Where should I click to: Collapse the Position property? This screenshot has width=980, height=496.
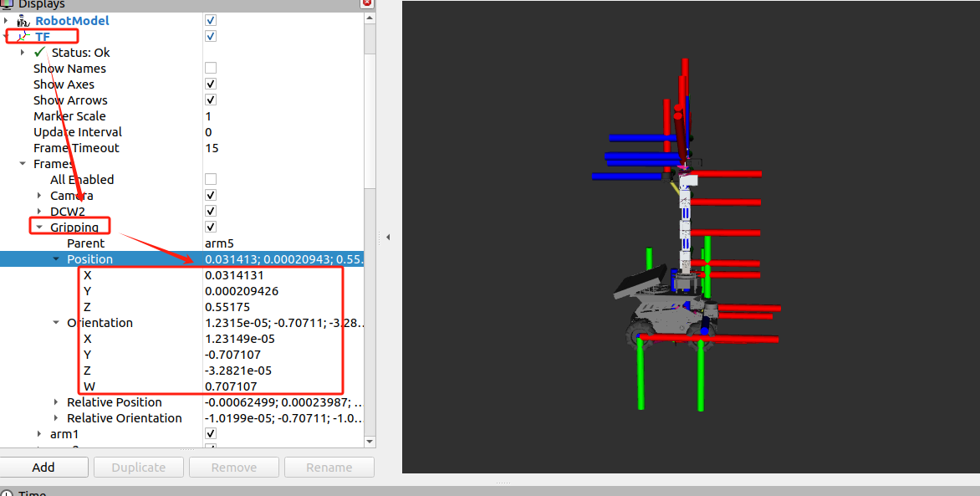pos(56,259)
